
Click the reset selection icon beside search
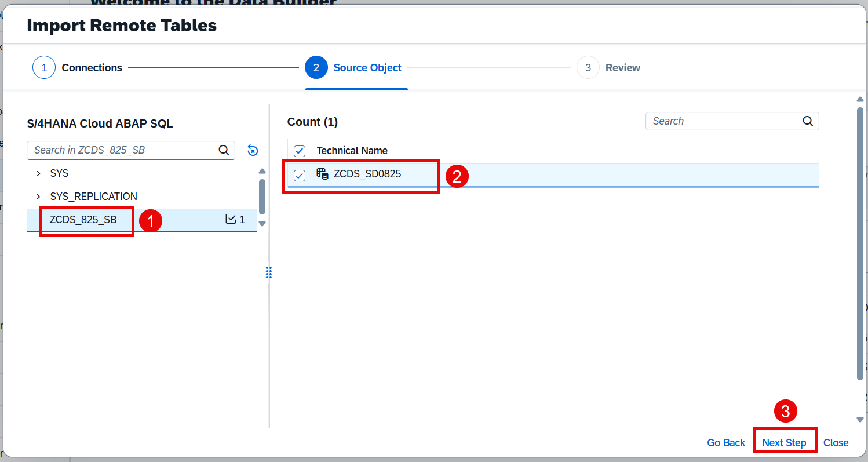[253, 150]
